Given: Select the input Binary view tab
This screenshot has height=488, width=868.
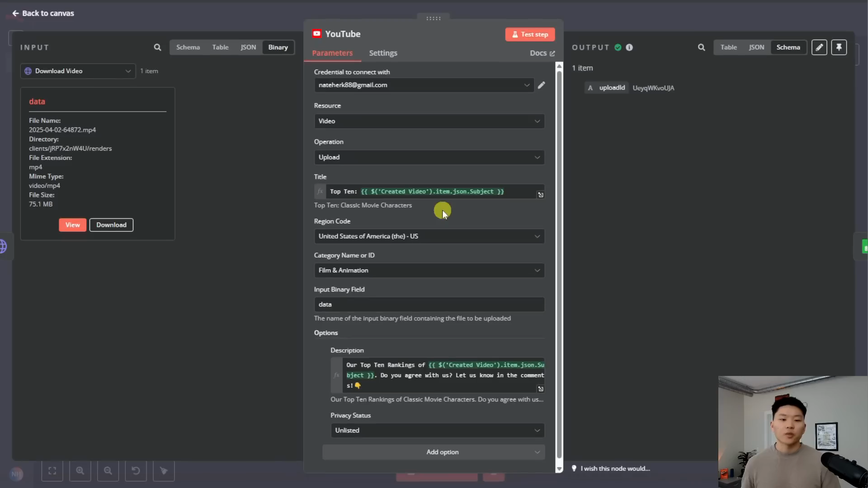Looking at the screenshot, I should tap(278, 47).
